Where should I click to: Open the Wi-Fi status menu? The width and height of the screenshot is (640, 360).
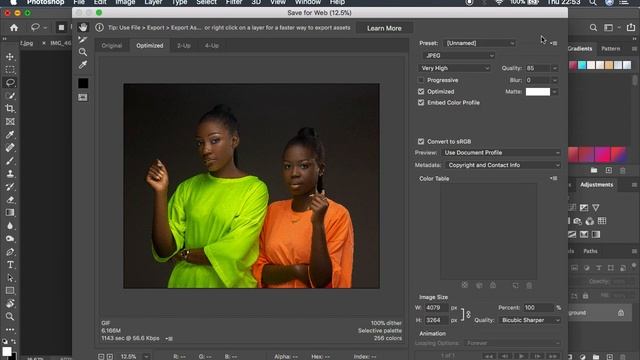click(x=499, y=2)
